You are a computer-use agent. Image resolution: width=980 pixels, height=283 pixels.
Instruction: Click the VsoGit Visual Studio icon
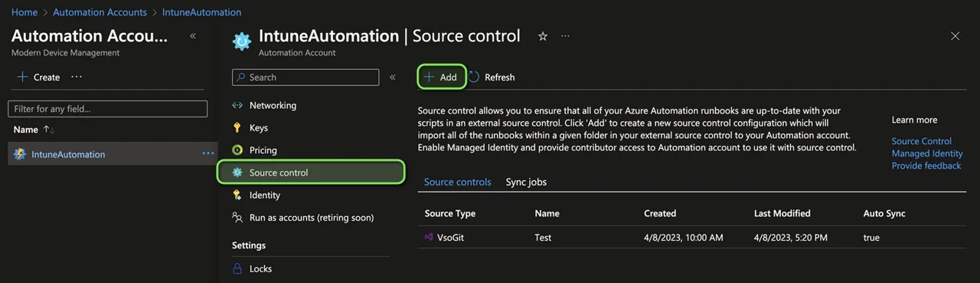(429, 237)
